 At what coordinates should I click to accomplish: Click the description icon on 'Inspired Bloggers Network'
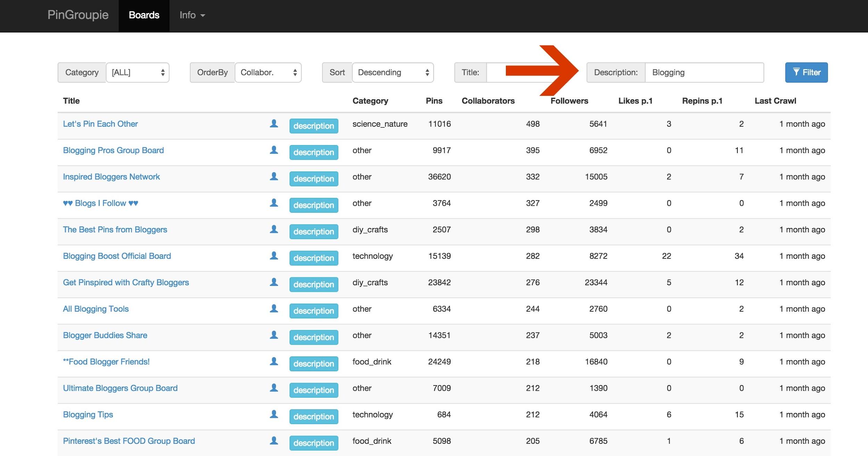click(313, 178)
